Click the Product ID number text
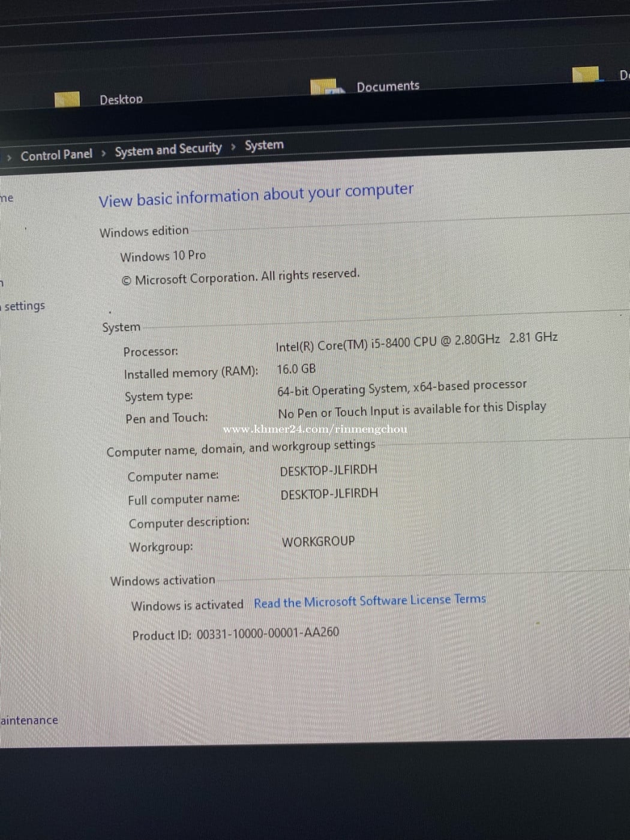Image resolution: width=630 pixels, height=840 pixels. tap(268, 633)
